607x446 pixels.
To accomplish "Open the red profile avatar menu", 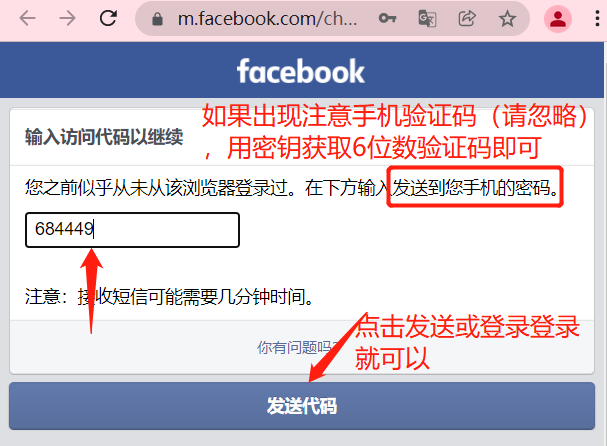I will tap(558, 19).
